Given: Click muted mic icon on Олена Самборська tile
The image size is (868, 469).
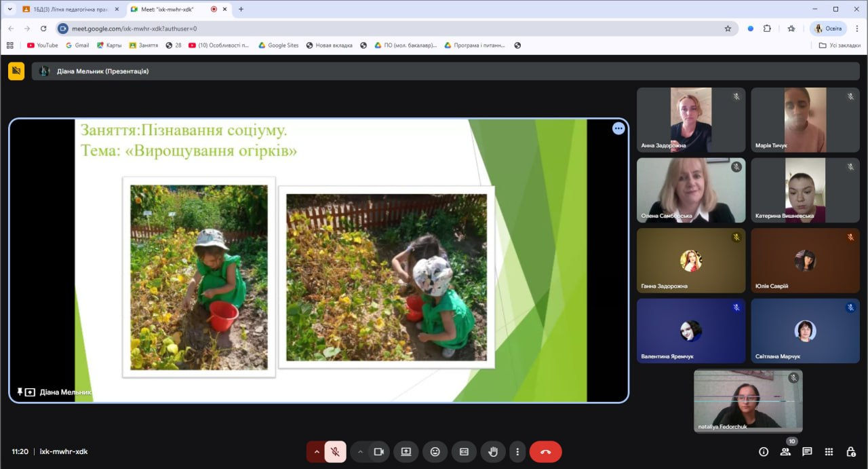Looking at the screenshot, I should tap(736, 167).
